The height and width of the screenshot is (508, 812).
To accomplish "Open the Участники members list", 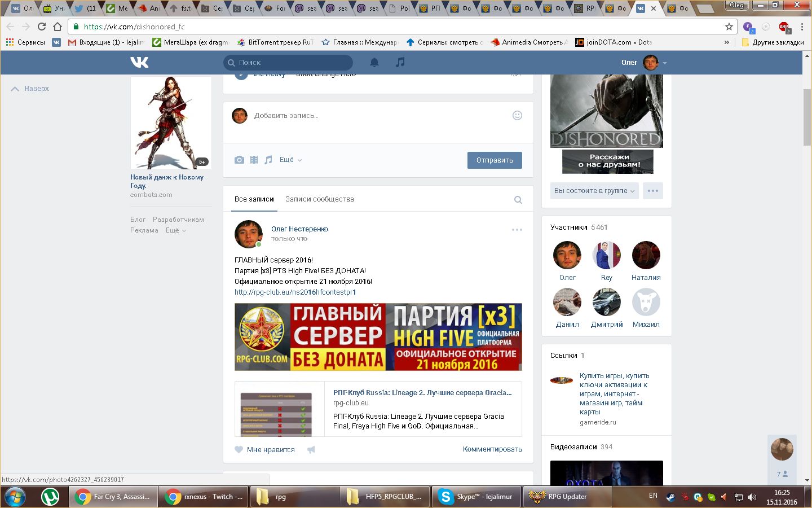I will [579, 227].
